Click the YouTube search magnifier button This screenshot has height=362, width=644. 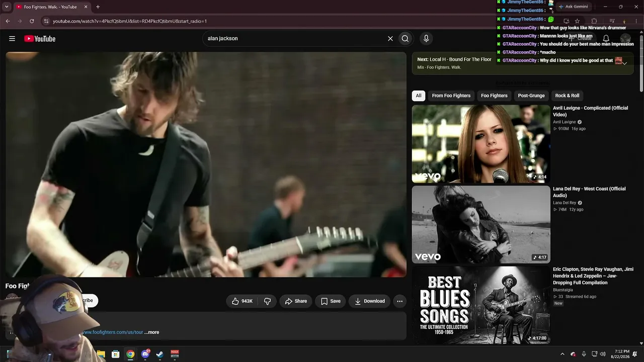pyautogui.click(x=405, y=39)
